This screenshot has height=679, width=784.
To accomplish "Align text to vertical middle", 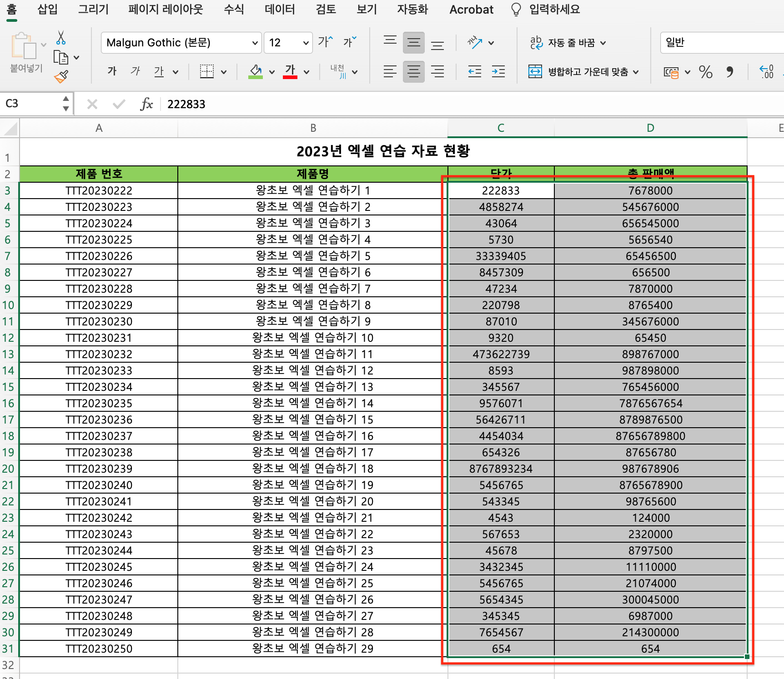I will [x=414, y=43].
